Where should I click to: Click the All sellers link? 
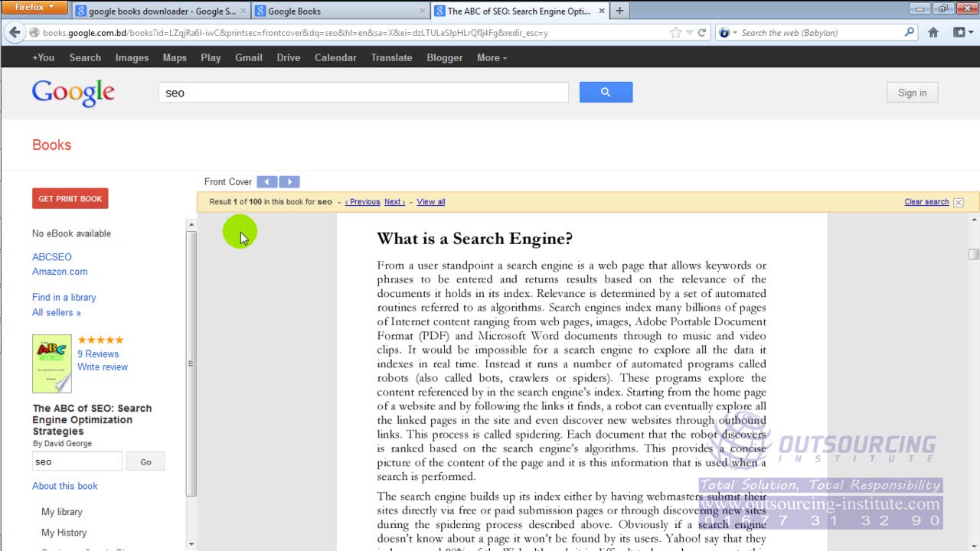[57, 312]
